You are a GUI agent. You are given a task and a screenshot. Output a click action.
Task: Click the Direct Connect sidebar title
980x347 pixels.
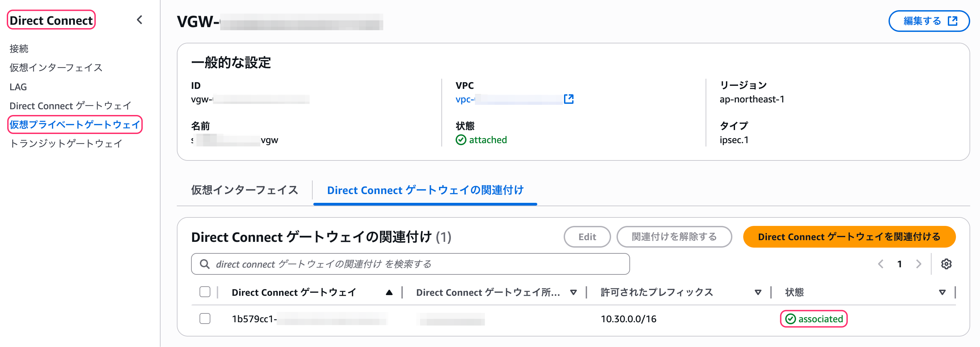(51, 20)
